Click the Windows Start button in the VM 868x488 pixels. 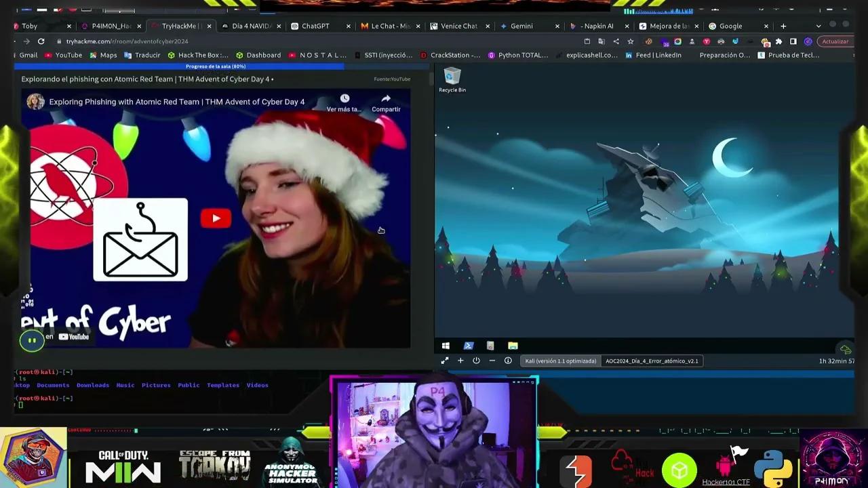(446, 346)
